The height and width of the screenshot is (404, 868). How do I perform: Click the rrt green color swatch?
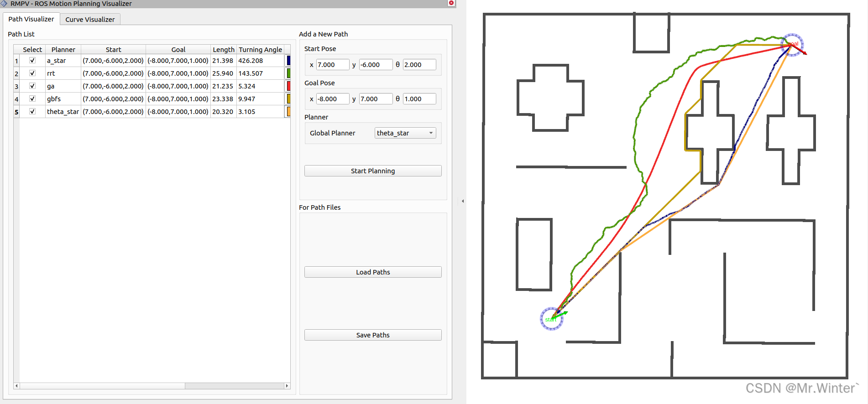tap(288, 73)
